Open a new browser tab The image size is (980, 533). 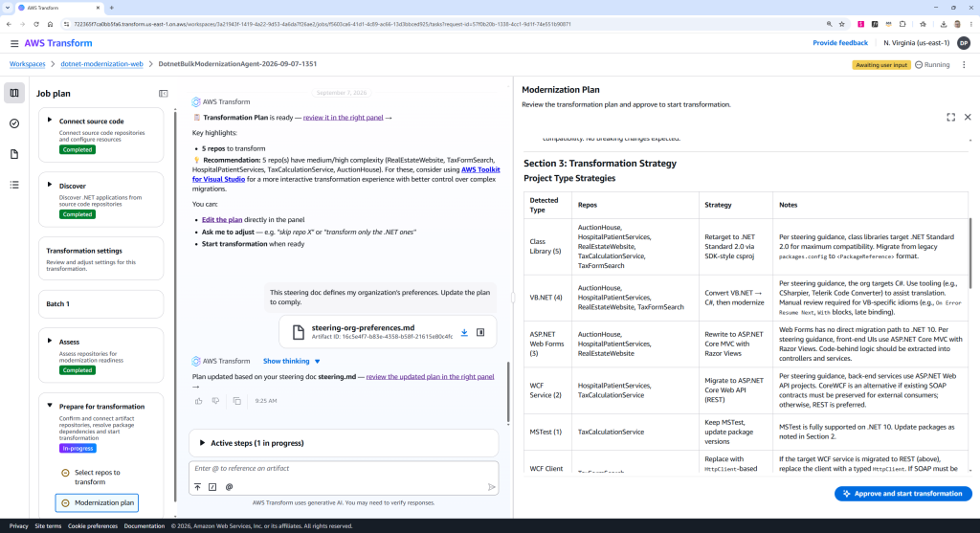(111, 8)
